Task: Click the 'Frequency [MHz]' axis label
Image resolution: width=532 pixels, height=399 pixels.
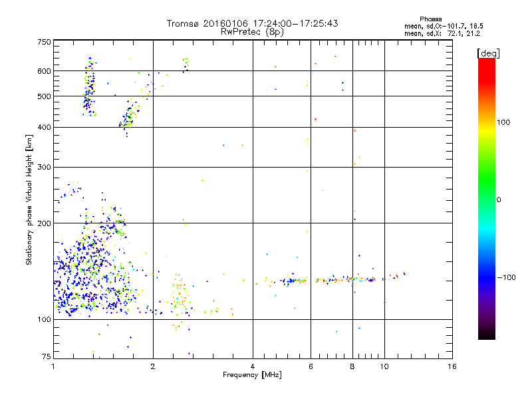Action: tap(252, 375)
